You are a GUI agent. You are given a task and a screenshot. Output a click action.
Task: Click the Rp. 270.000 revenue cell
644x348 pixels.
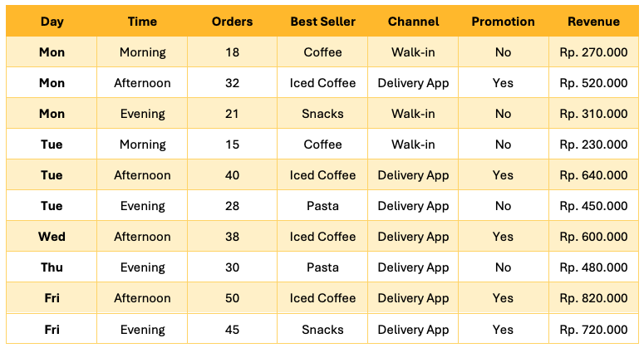coord(593,52)
